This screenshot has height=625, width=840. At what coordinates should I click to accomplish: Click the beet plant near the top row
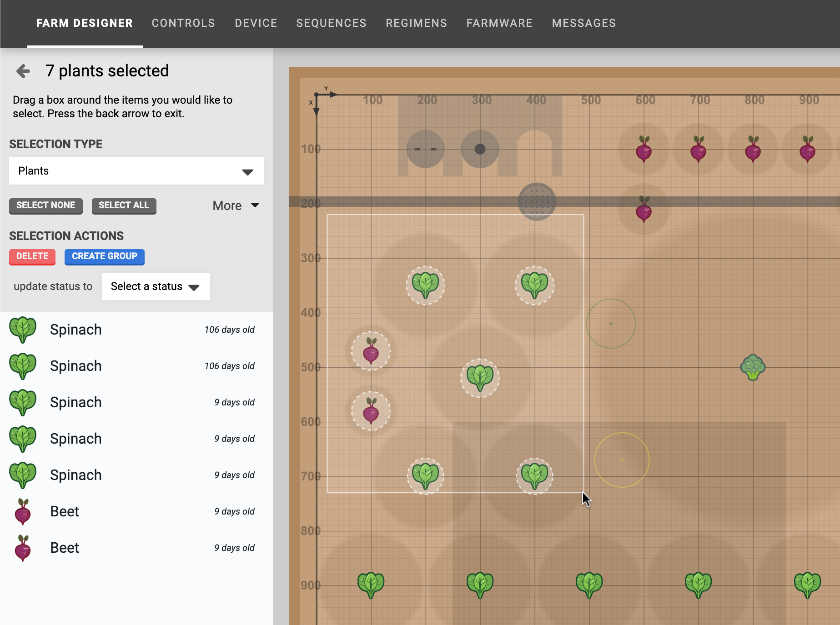[644, 150]
